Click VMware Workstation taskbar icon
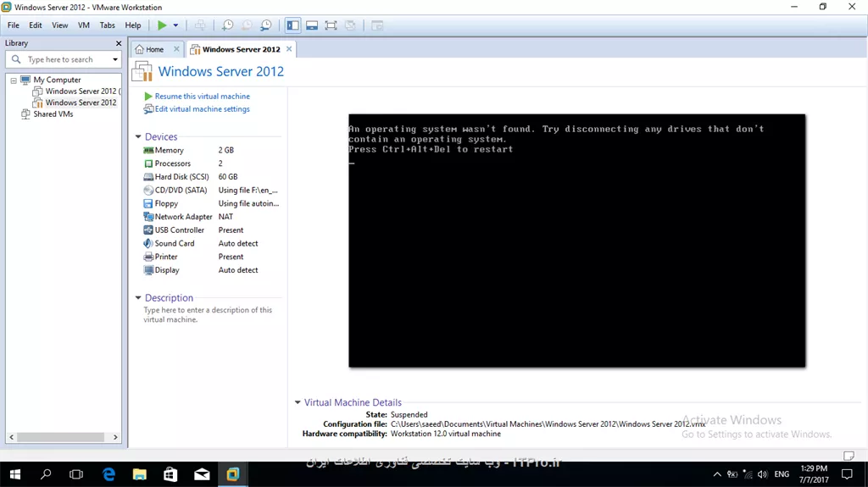Screen dimensions: 868x487 [233, 474]
